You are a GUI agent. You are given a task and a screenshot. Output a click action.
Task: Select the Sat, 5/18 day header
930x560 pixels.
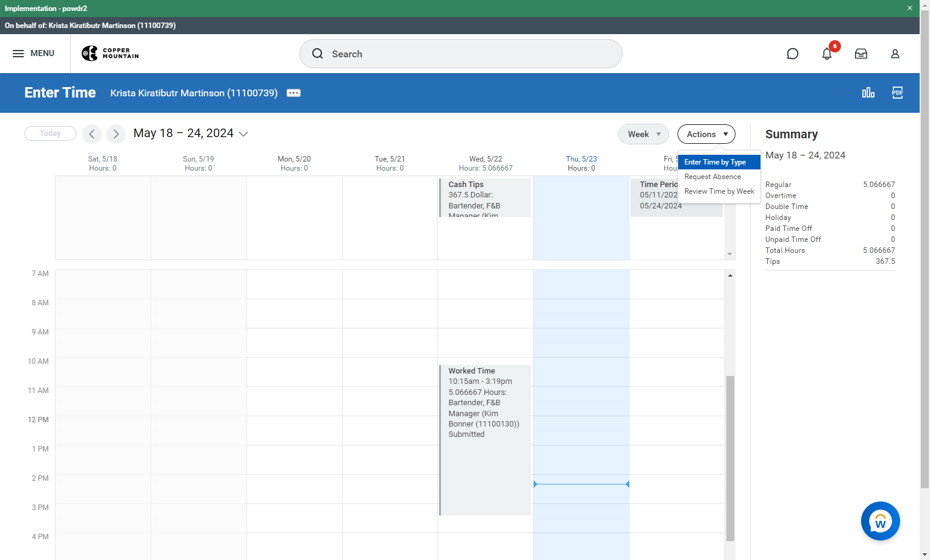point(102,163)
